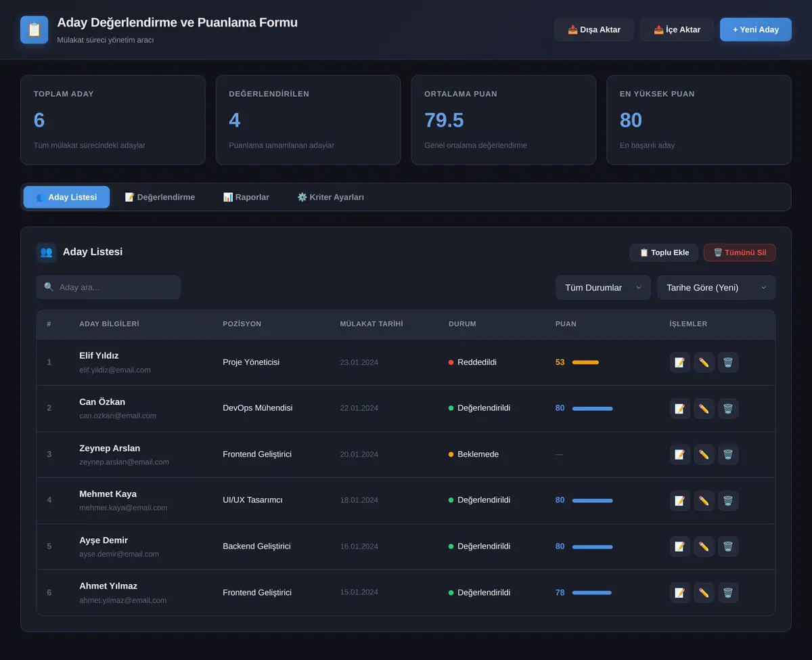The width and height of the screenshot is (812, 660).
Task: Edit Elif Yıldız with the pencil icon
Action: 704,362
